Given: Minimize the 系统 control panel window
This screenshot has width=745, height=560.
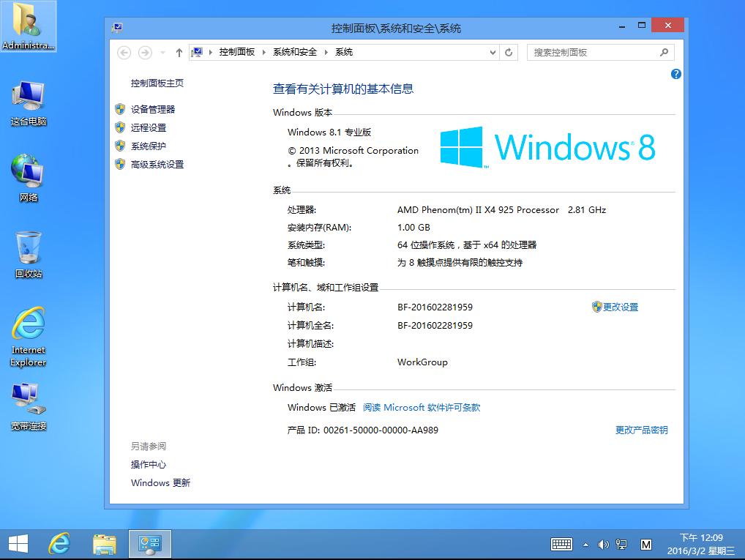Looking at the screenshot, I should point(621,26).
